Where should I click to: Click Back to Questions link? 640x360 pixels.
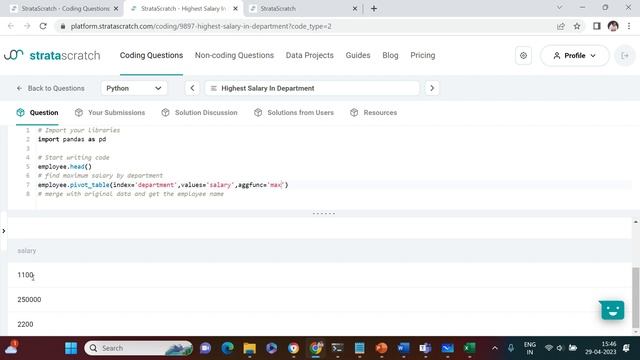tap(51, 88)
